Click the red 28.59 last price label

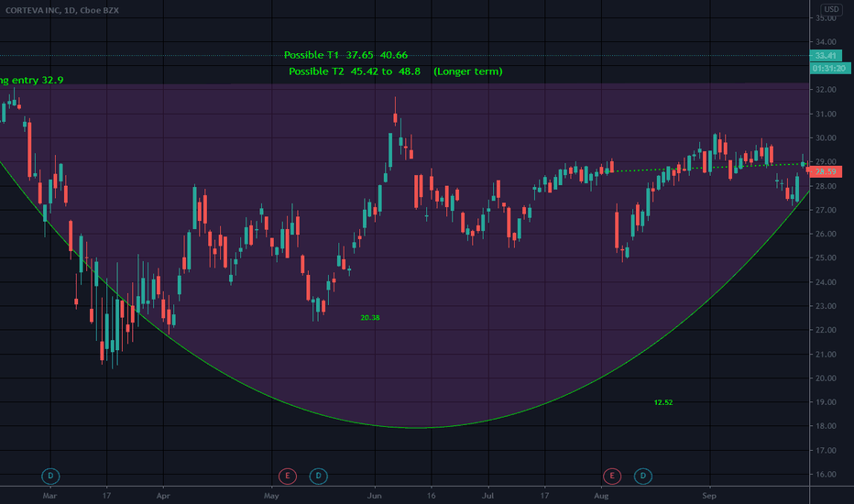pyautogui.click(x=825, y=171)
